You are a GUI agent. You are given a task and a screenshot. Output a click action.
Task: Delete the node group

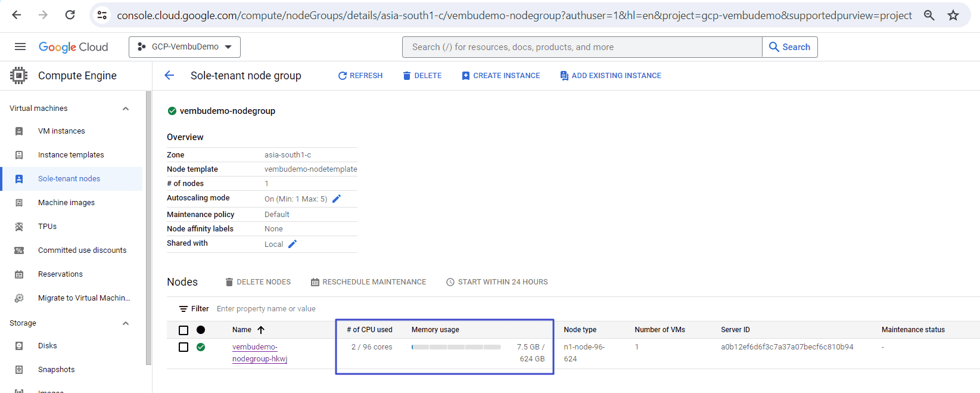click(422, 76)
